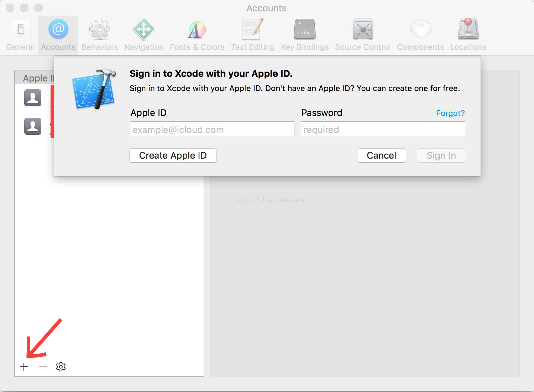534x392 pixels.
Task: Click the Password field label
Action: [x=322, y=113]
